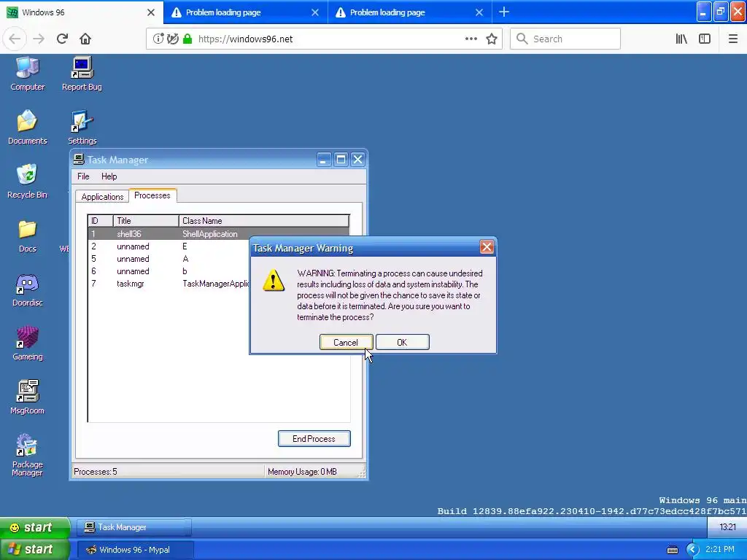Click the 2:21 PM system tray clock
Image resolution: width=747 pixels, height=560 pixels.
point(720,549)
